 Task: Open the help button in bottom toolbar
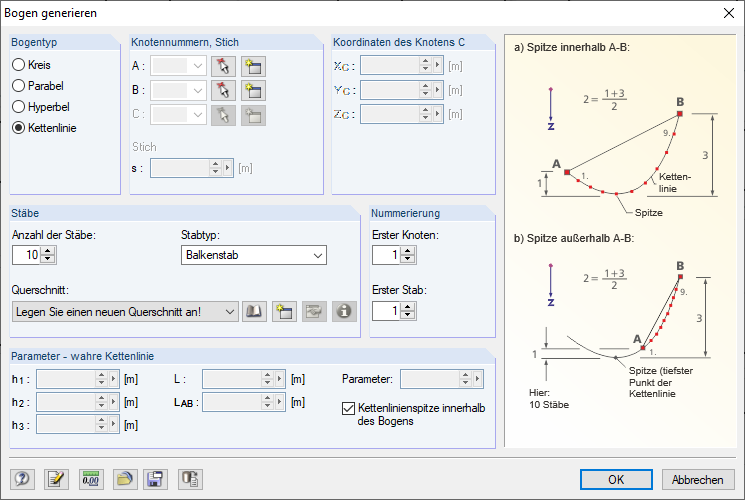[x=22, y=479]
